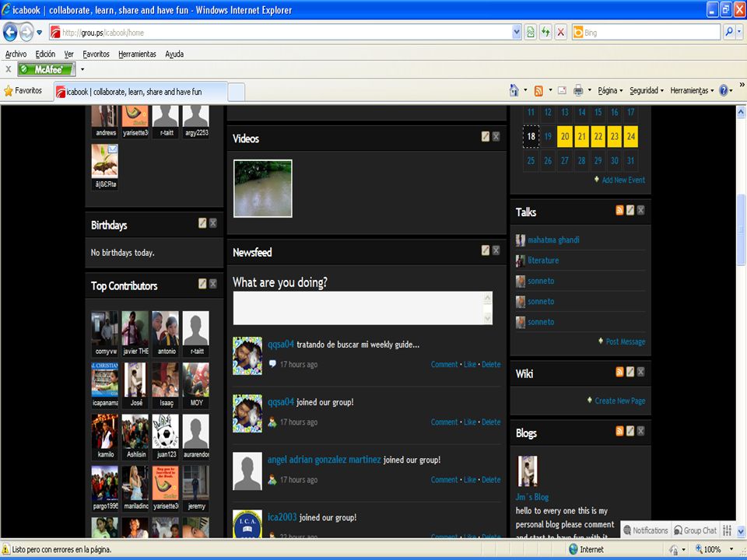Open the chat settings sliders icon
The width and height of the screenshot is (747, 560).
click(x=727, y=530)
